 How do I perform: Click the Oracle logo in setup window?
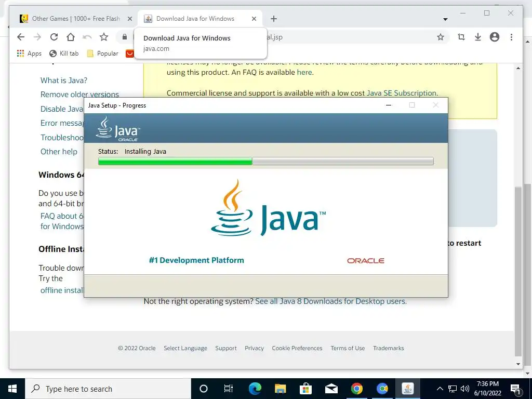point(365,261)
